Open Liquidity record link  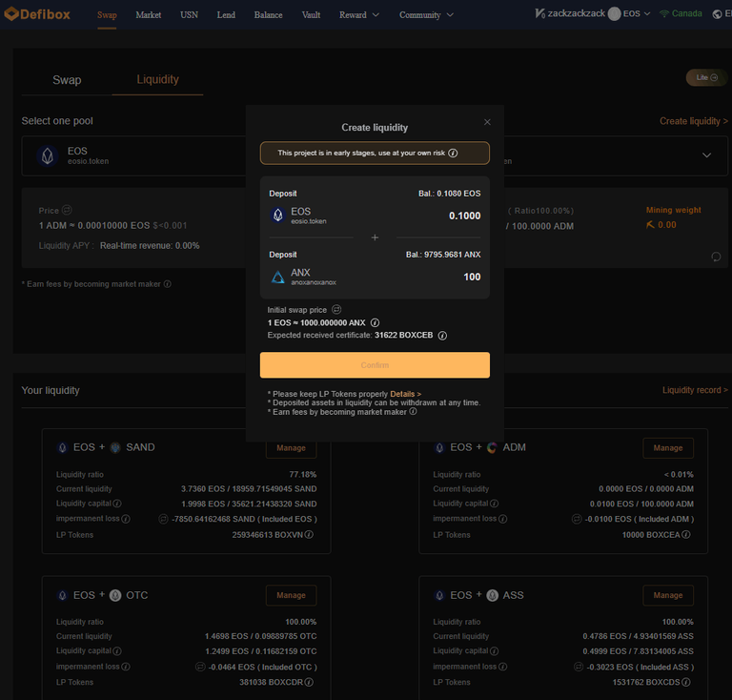(x=695, y=390)
